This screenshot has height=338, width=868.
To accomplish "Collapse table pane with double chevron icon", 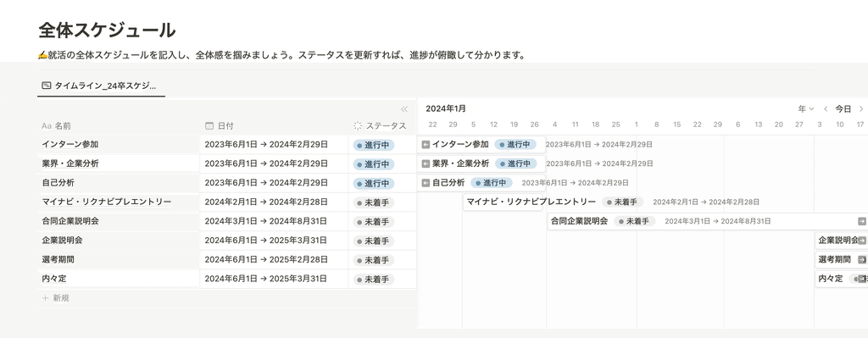I will 404,109.
